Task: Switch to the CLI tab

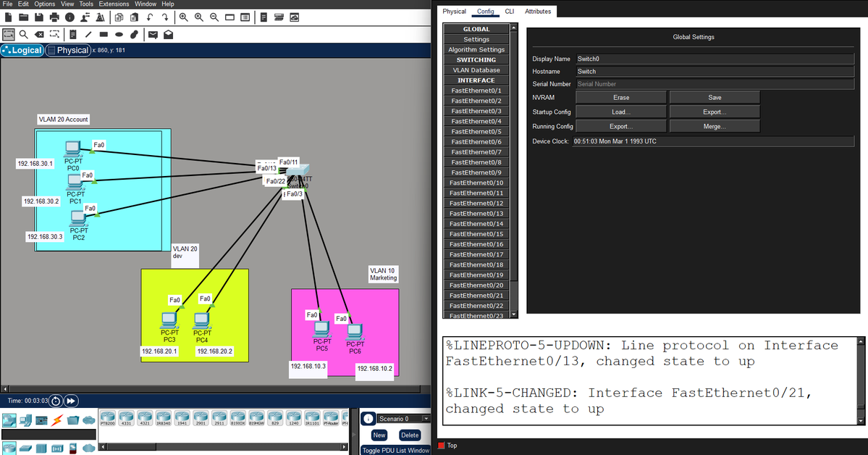Action: [x=509, y=11]
